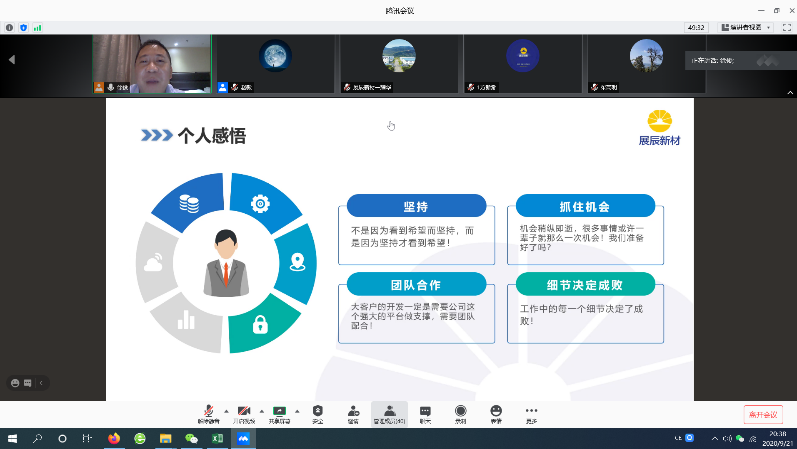Show previous participants with the left arrow

[12, 59]
